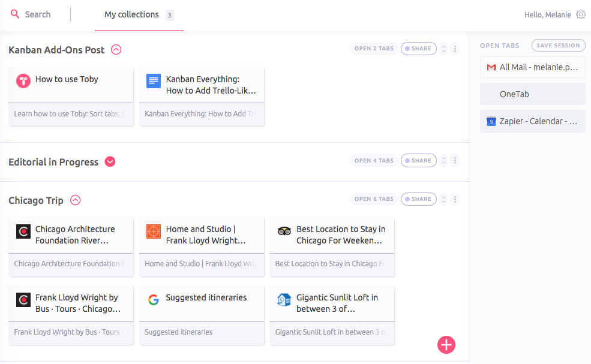Screen dimensions: 591x364
Task: Click the icon on Chicago Architecture Foundation River card
Action: pos(23,231)
